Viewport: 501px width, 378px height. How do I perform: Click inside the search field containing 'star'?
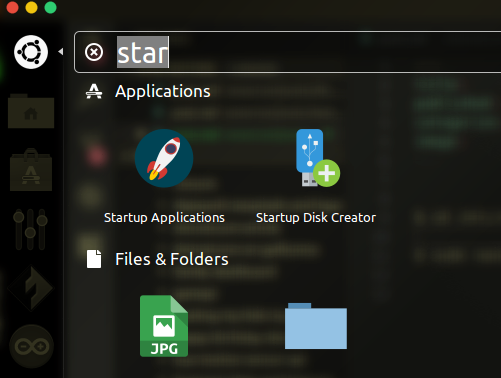click(288, 52)
